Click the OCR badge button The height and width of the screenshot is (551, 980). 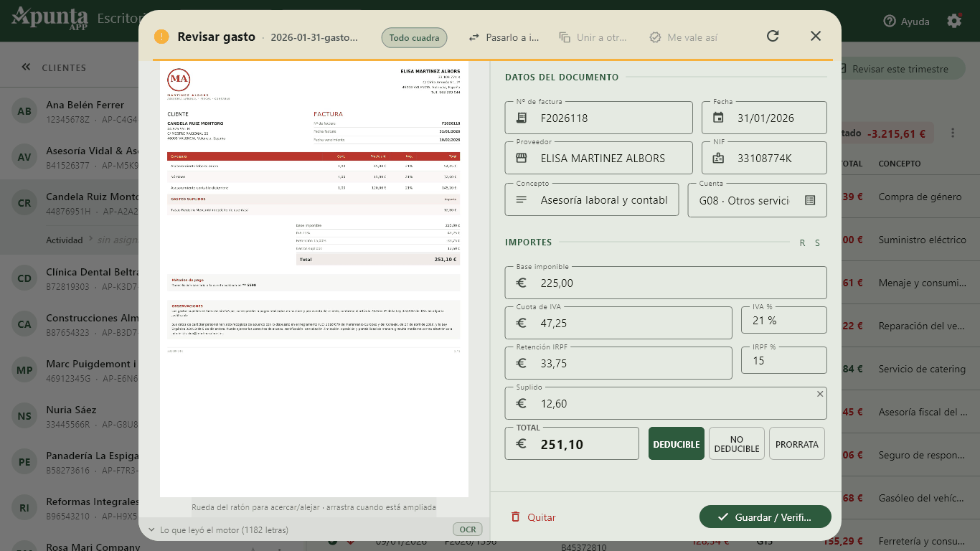pyautogui.click(x=468, y=529)
